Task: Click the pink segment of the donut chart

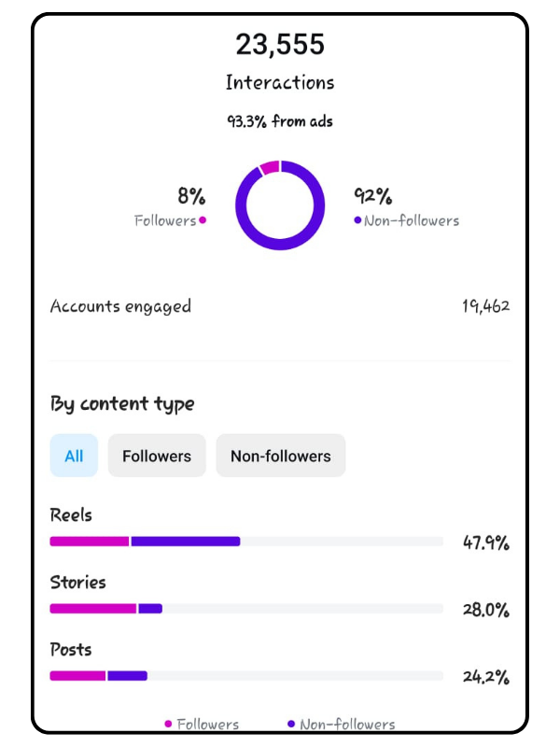Action: pyautogui.click(x=270, y=167)
